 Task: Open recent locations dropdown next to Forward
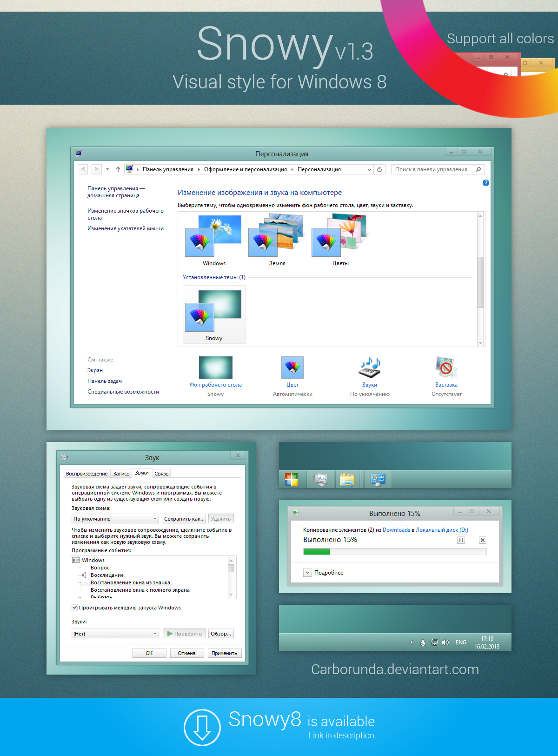click(x=107, y=169)
